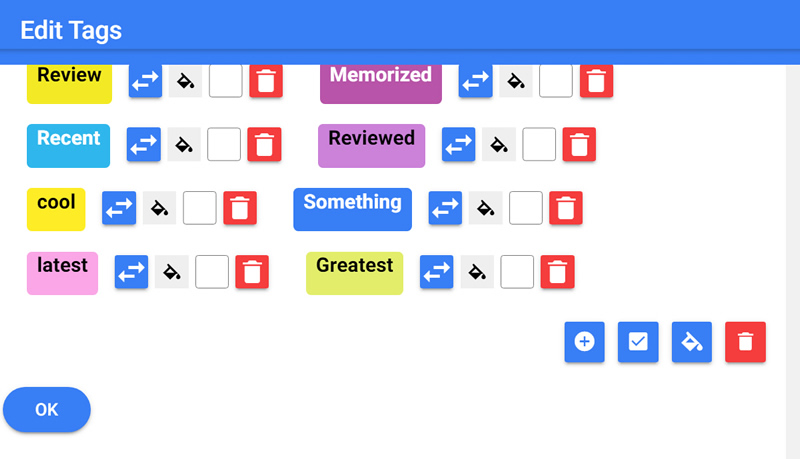Delete the Something tag

click(x=566, y=208)
